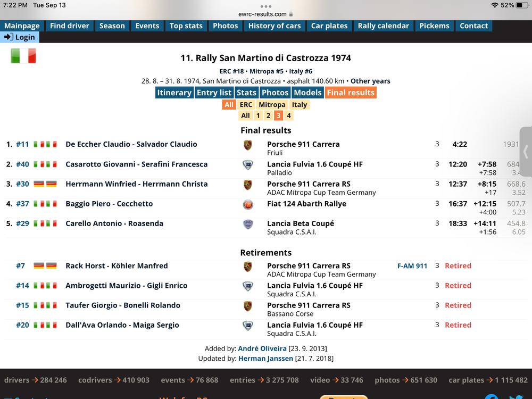This screenshot has width=532, height=399.
Task: Click De Eccher Claudio - Salvador Claudio
Action: [x=131, y=144]
